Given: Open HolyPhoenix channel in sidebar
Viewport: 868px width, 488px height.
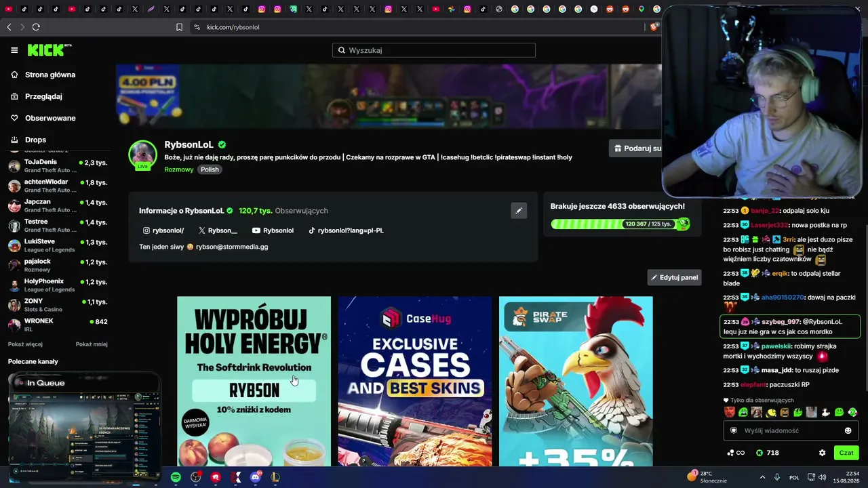Looking at the screenshot, I should pos(58,285).
